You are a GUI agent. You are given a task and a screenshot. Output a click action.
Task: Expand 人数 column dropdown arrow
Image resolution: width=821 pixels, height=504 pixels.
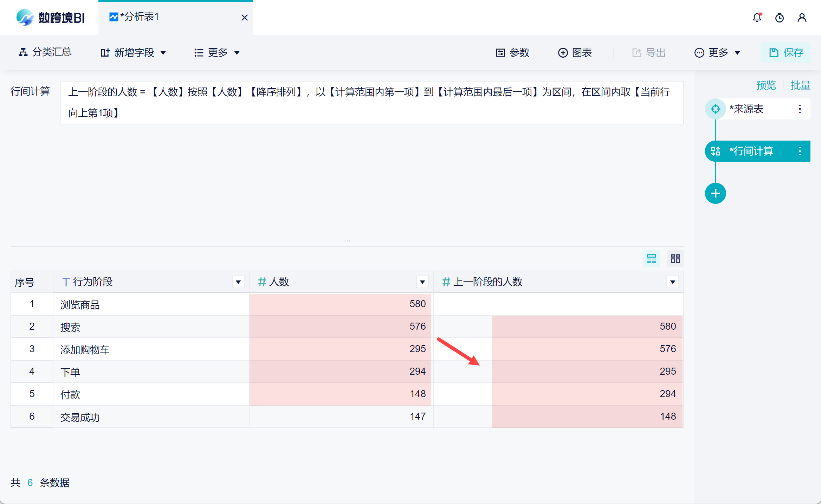422,282
